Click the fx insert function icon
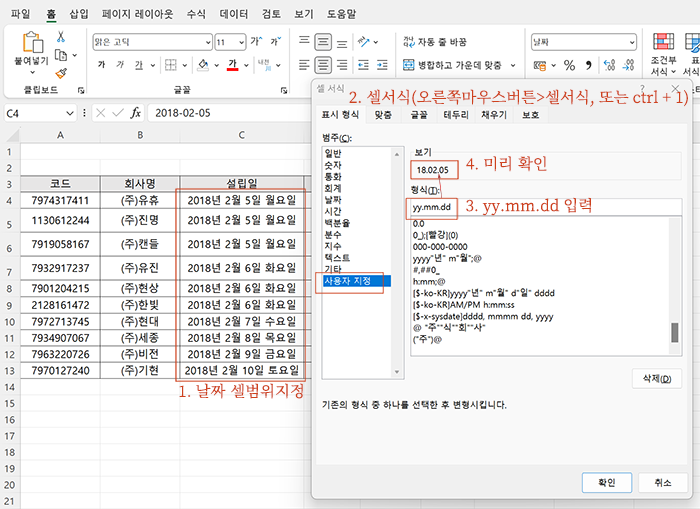This screenshot has height=509, width=700. pyautogui.click(x=136, y=113)
